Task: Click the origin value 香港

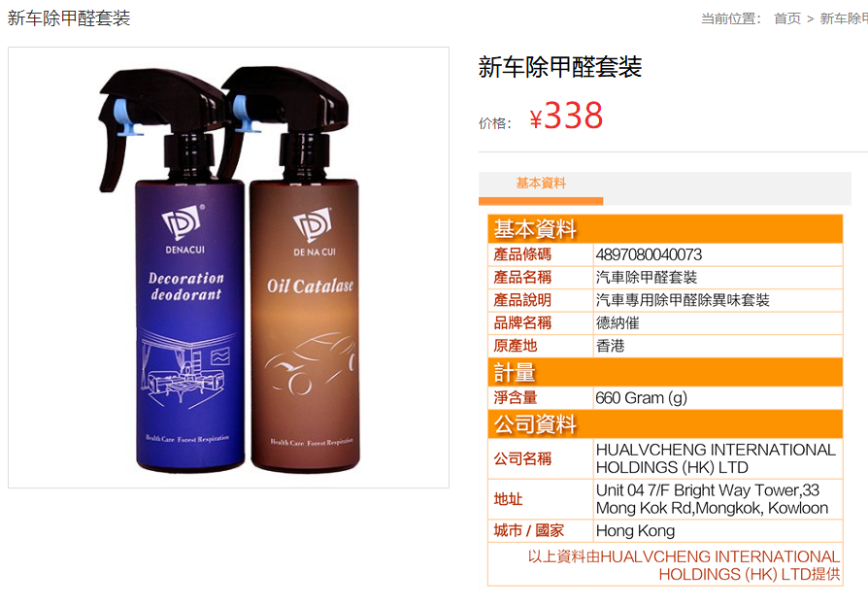Action: coord(610,346)
